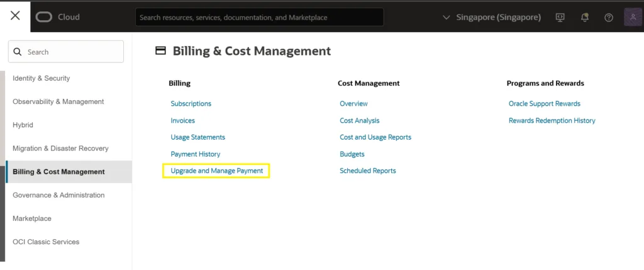Click the Billing & Cost Management card icon
644x270 pixels.
pyautogui.click(x=160, y=51)
